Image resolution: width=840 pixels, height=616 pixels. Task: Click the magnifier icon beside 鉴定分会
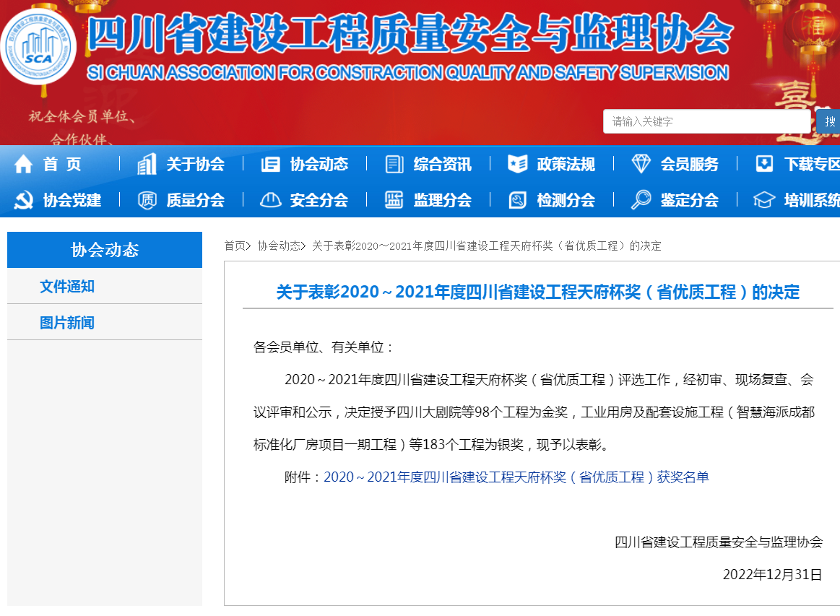[x=641, y=200]
